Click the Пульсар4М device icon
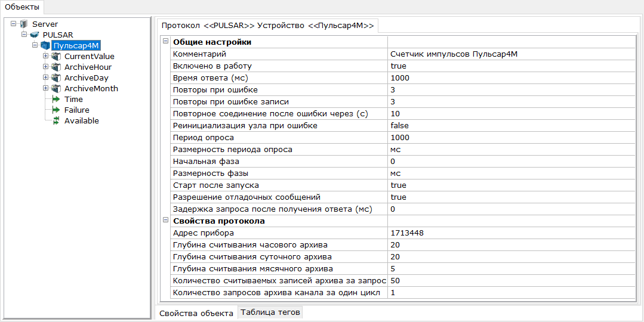644x322 pixels. (x=45, y=45)
